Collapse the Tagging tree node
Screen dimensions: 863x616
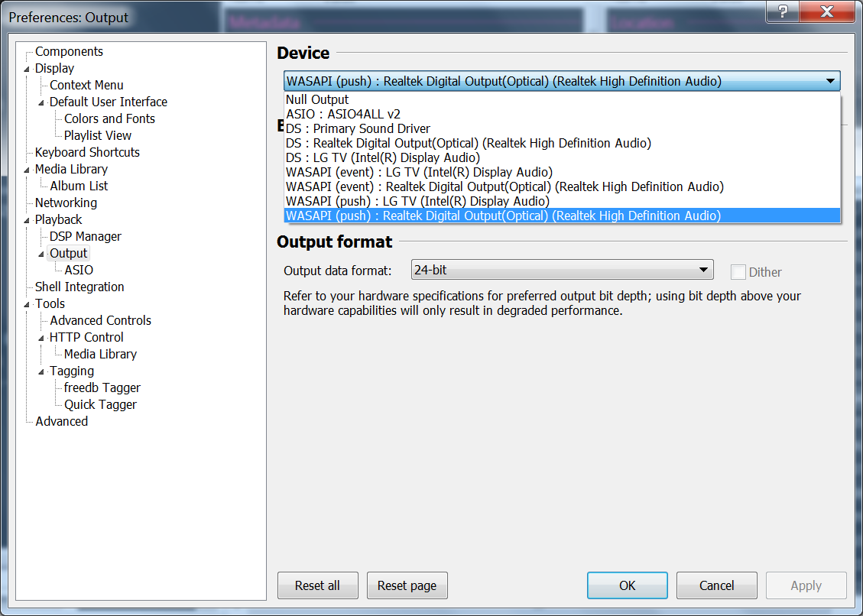42,371
